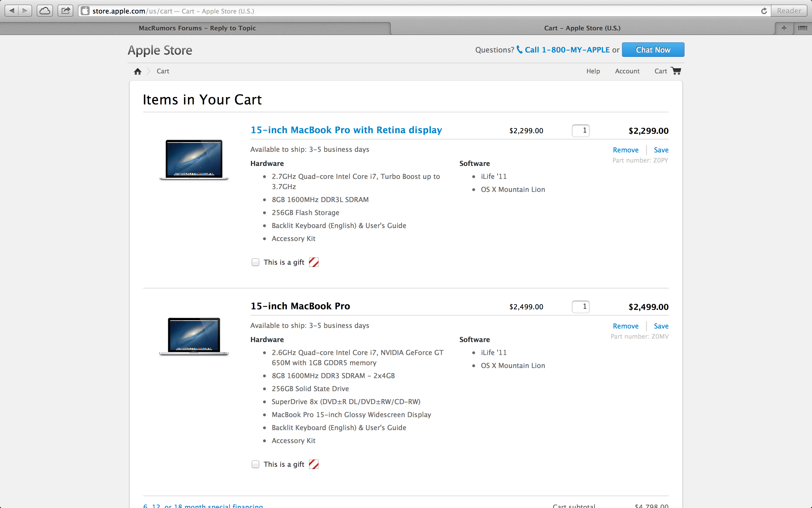Click the Cart breadcrumb link

pyautogui.click(x=163, y=71)
